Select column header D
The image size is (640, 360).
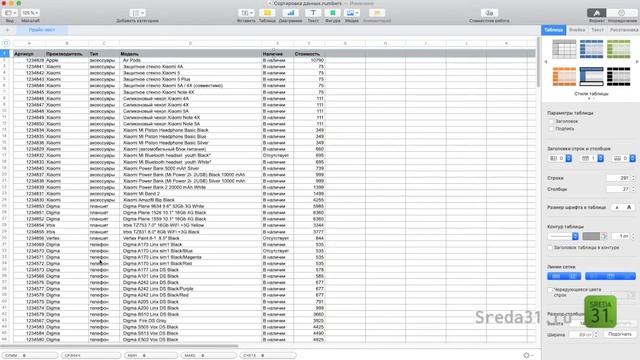[x=190, y=43]
